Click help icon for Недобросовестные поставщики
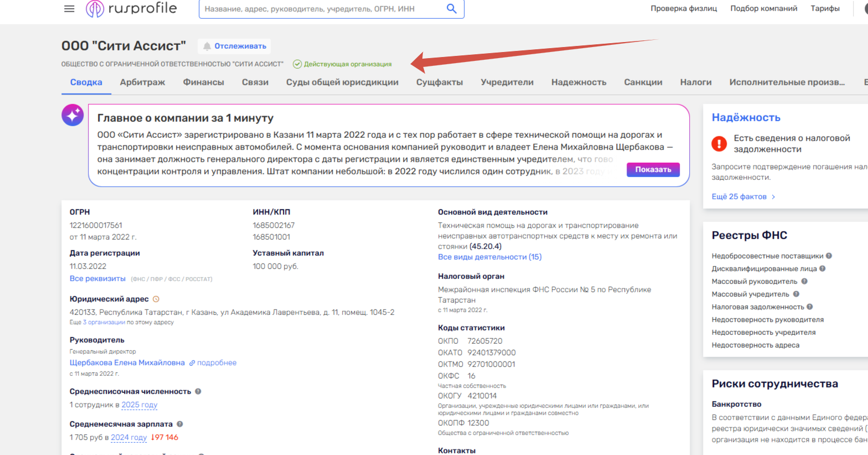 [829, 256]
